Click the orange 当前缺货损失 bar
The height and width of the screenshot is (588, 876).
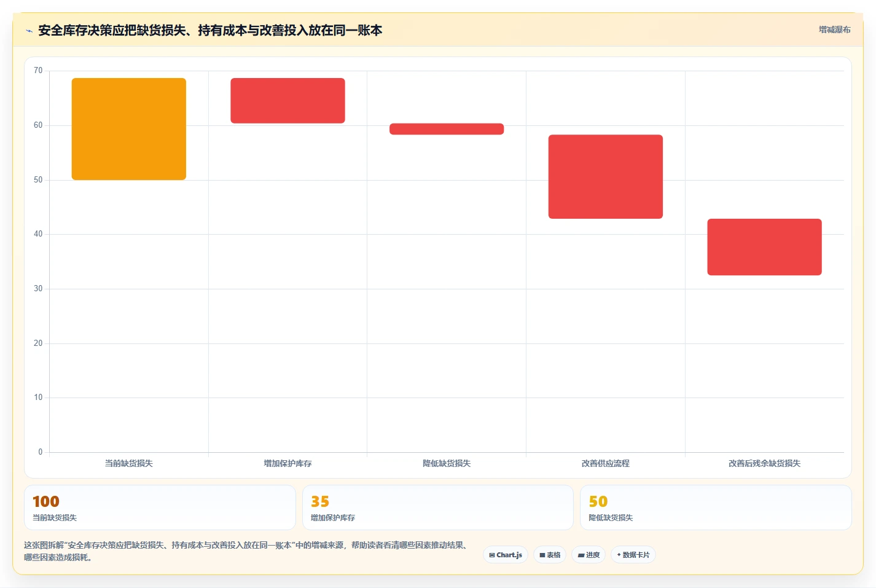129,129
